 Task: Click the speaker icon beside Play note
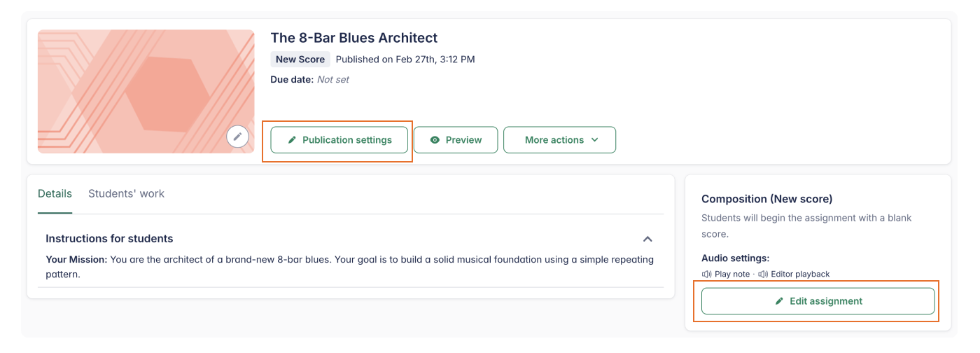point(707,274)
